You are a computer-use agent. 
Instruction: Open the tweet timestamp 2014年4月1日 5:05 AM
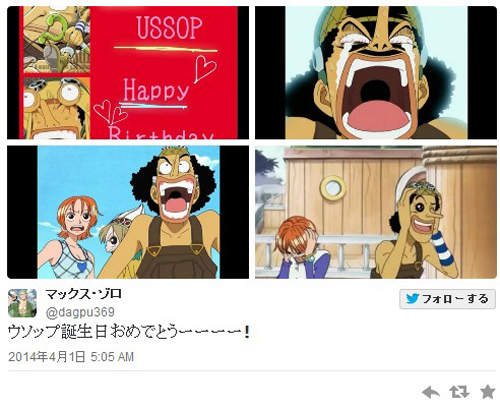[x=71, y=357]
